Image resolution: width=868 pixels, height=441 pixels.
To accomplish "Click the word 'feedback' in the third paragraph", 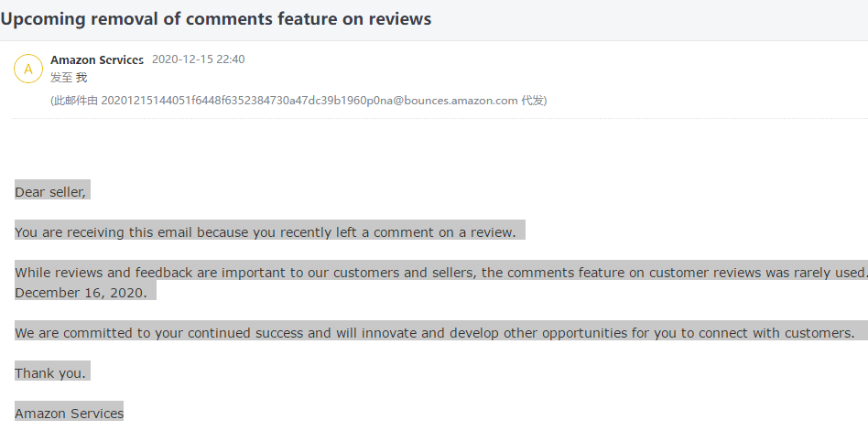I will coord(165,273).
